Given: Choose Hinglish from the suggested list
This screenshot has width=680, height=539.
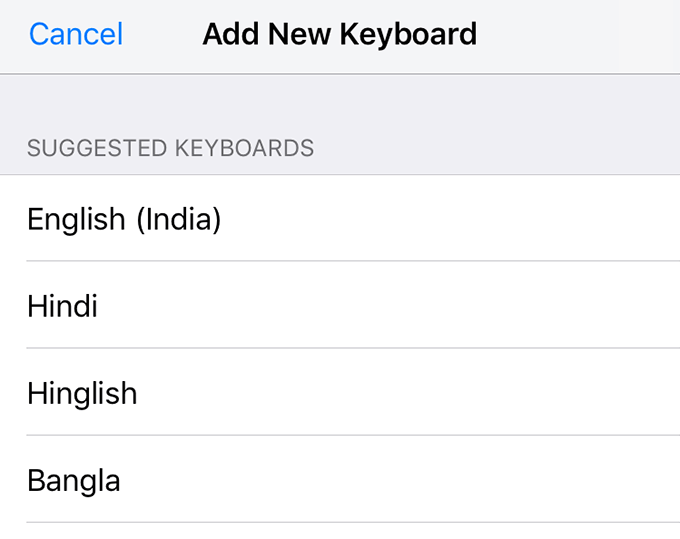Looking at the screenshot, I should [82, 393].
